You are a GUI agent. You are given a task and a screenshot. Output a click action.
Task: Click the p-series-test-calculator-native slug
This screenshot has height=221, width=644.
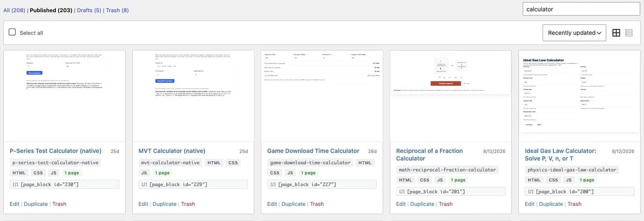click(56, 162)
